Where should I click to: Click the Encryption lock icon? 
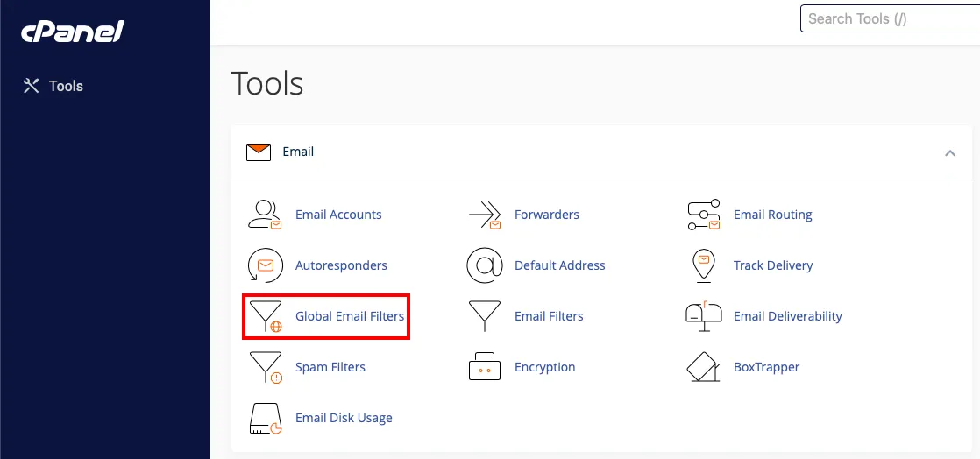click(x=485, y=367)
